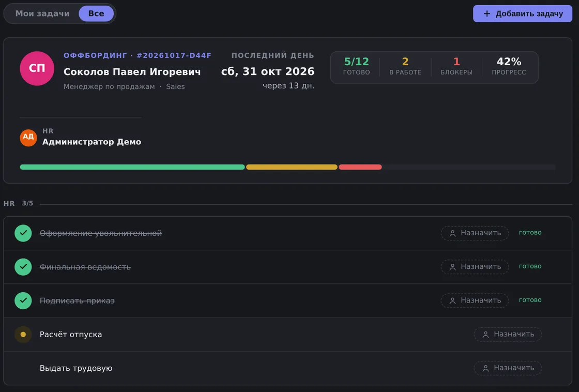Viewport: 579px width, 392px height.
Task: Click the Блокеры counter stat
Action: coord(456,67)
